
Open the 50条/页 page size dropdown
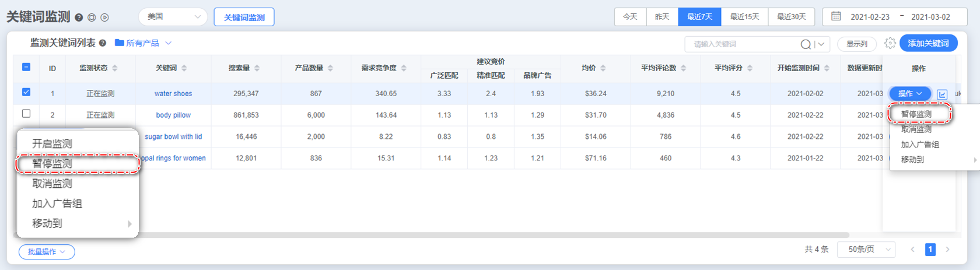pos(866,250)
